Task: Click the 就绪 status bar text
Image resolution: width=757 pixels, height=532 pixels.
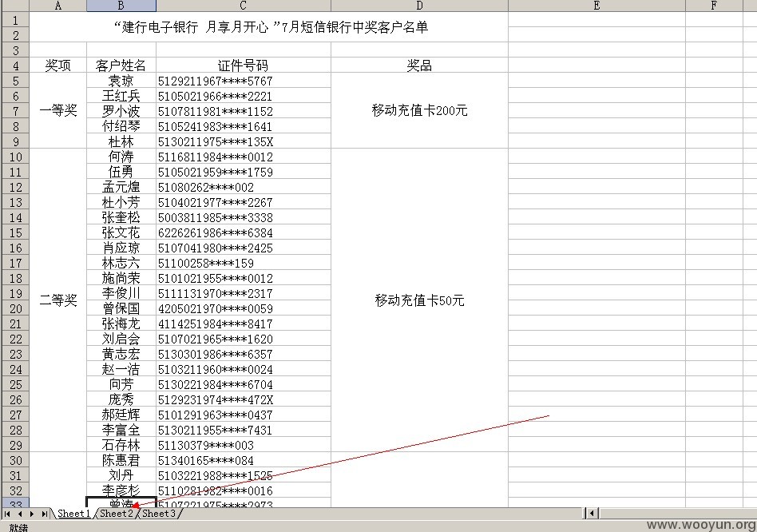Action: 18,527
